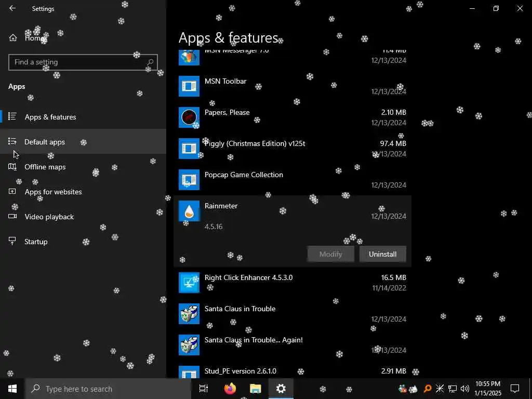Open the network tray icon
This screenshot has width=532, height=399.
(x=453, y=389)
